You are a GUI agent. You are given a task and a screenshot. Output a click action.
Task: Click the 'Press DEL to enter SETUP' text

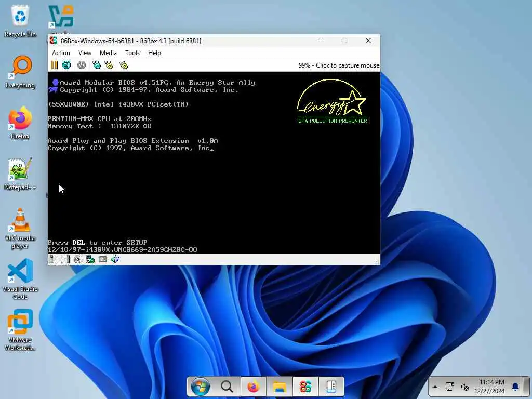[x=97, y=243]
